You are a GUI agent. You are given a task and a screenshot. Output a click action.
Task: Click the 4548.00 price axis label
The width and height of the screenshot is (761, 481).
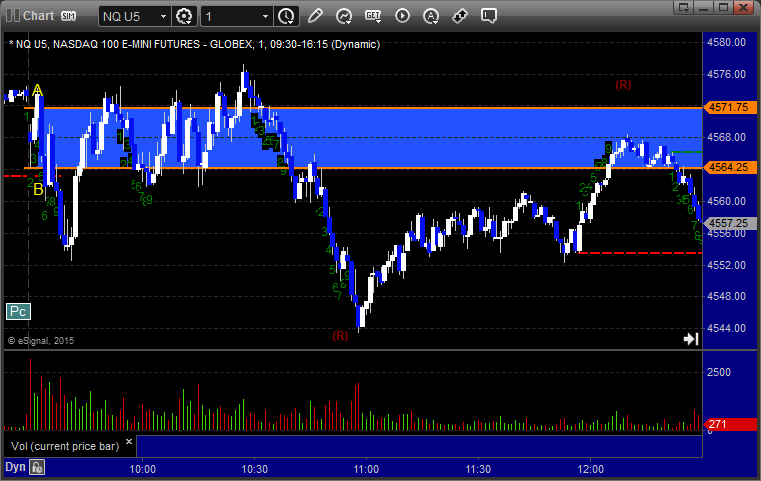click(x=727, y=296)
